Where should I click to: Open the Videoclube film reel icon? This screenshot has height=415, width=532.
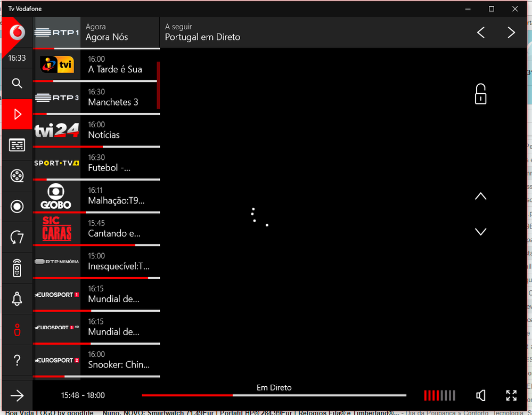[17, 176]
